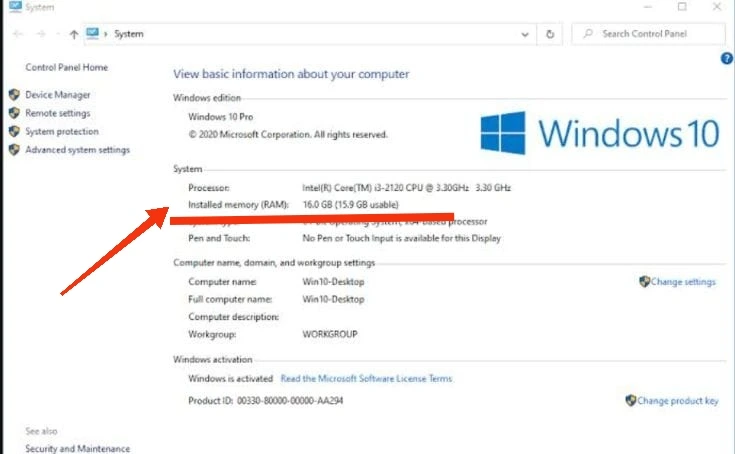Click the Product ID '00330-80000-00000-AA294'

point(290,401)
